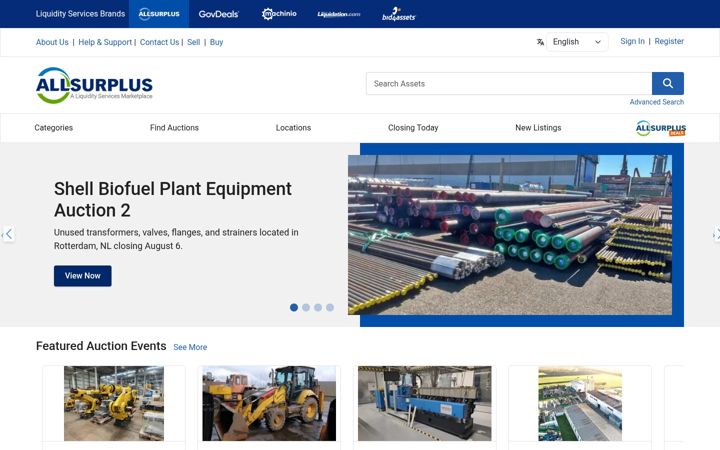Click the Buy link
Image resolution: width=720 pixels, height=450 pixels.
[x=216, y=42]
